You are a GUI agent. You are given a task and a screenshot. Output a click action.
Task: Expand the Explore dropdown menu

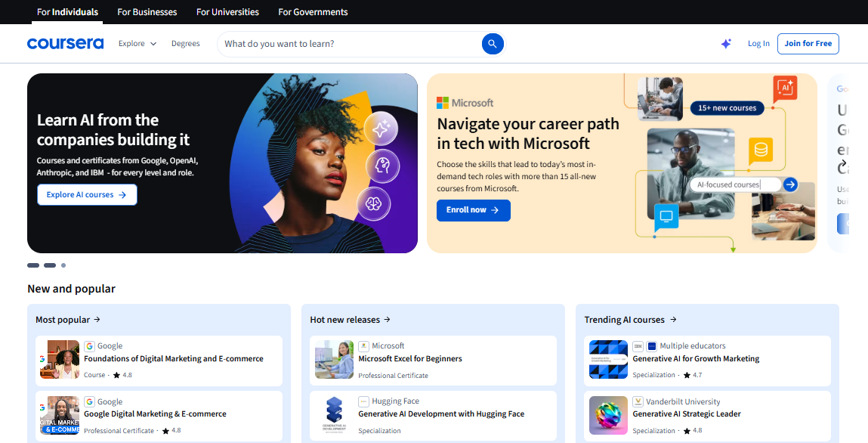137,44
